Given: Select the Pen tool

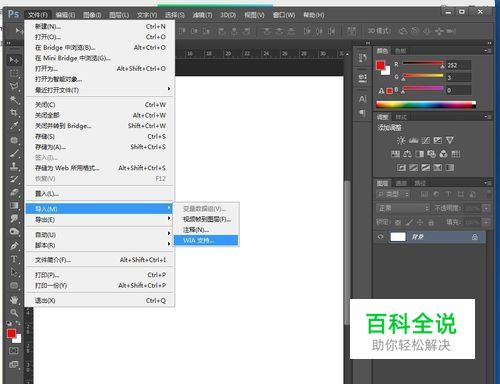Looking at the screenshot, I should coord(14,246).
